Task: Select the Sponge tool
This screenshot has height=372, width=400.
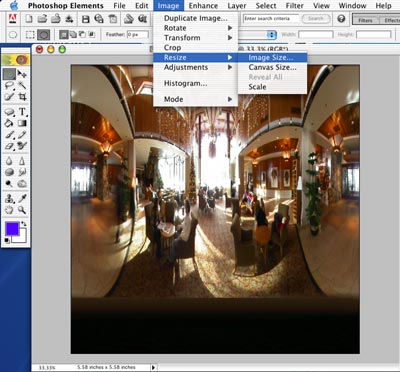Action: pyautogui.click(x=9, y=172)
